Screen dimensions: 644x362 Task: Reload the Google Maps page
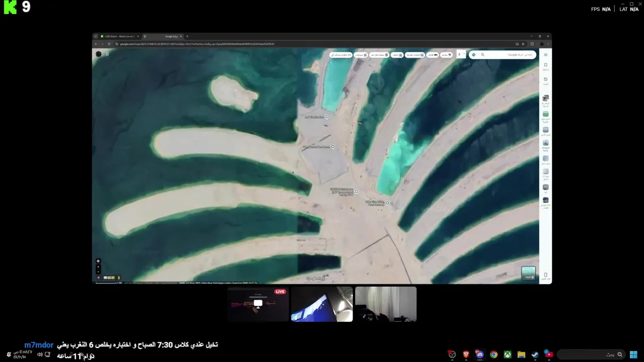[x=109, y=44]
